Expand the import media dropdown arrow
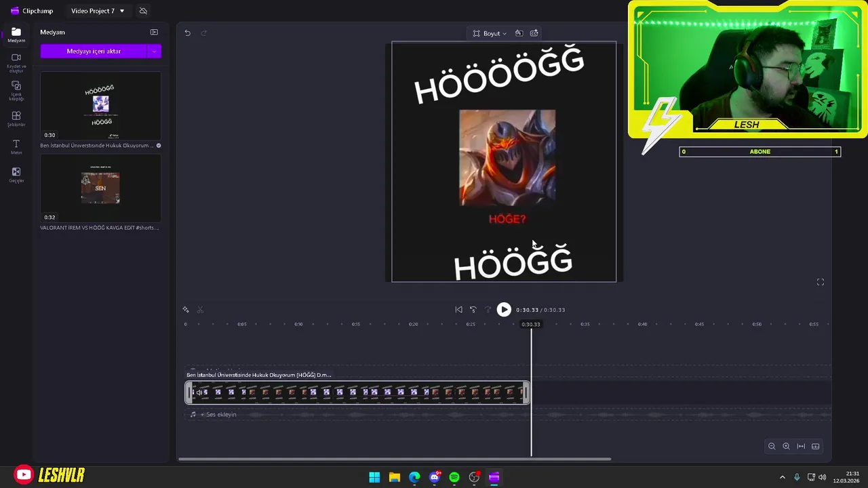Viewport: 868px width, 488px height. pyautogui.click(x=154, y=51)
